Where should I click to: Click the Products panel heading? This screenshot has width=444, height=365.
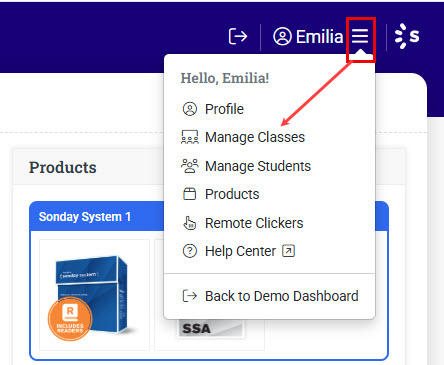tap(62, 167)
